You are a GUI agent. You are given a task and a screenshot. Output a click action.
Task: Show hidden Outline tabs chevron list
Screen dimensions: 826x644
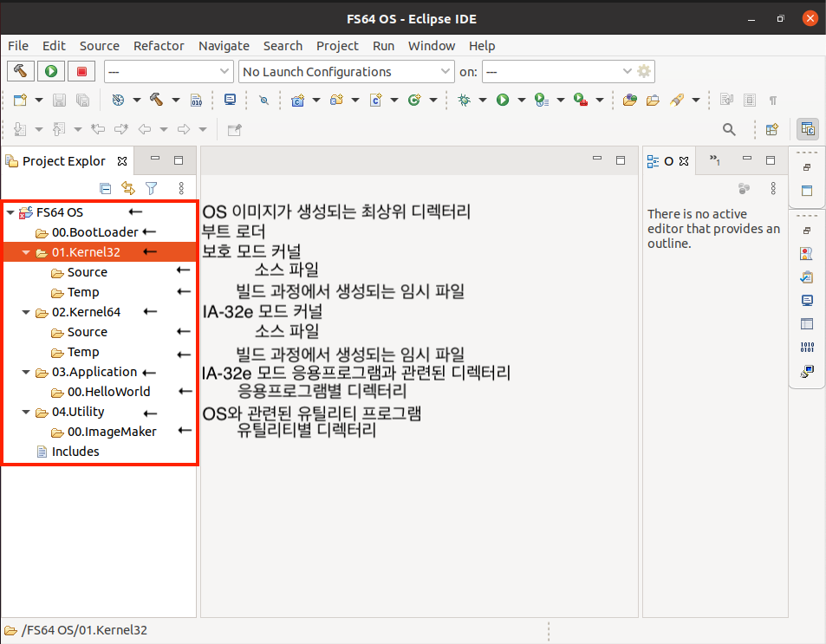[x=714, y=159]
